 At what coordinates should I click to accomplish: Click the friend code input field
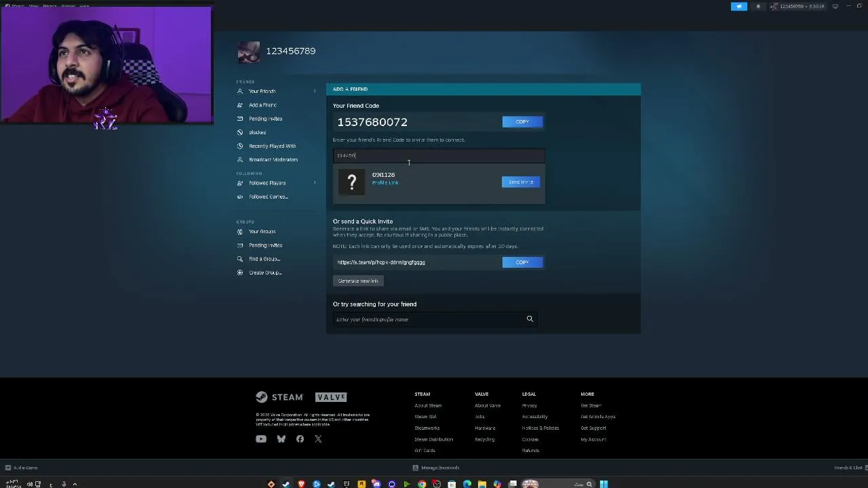[x=439, y=155]
